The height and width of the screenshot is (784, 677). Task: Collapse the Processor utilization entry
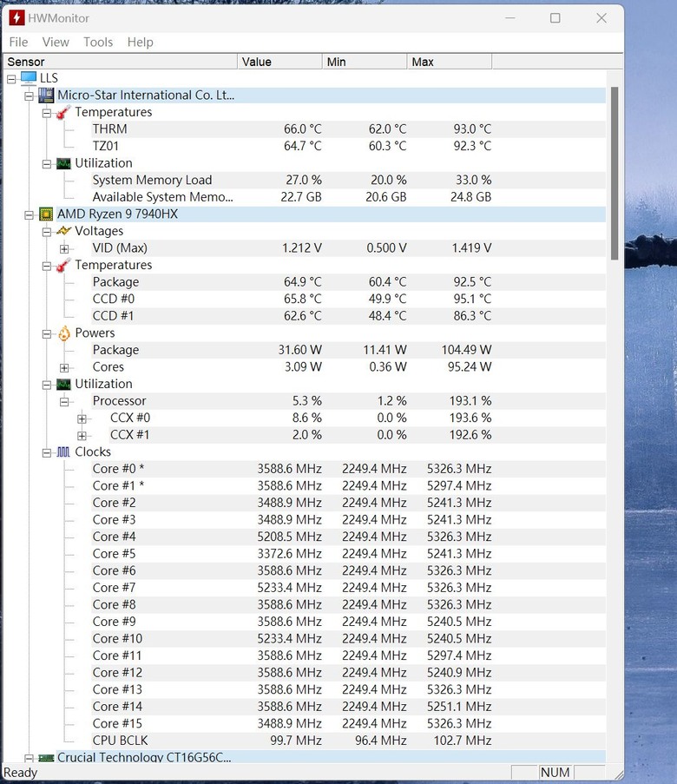64,401
